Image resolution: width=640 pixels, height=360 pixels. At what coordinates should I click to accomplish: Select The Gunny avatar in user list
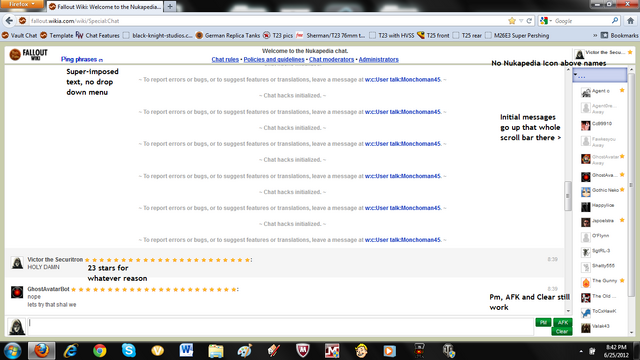586,282
